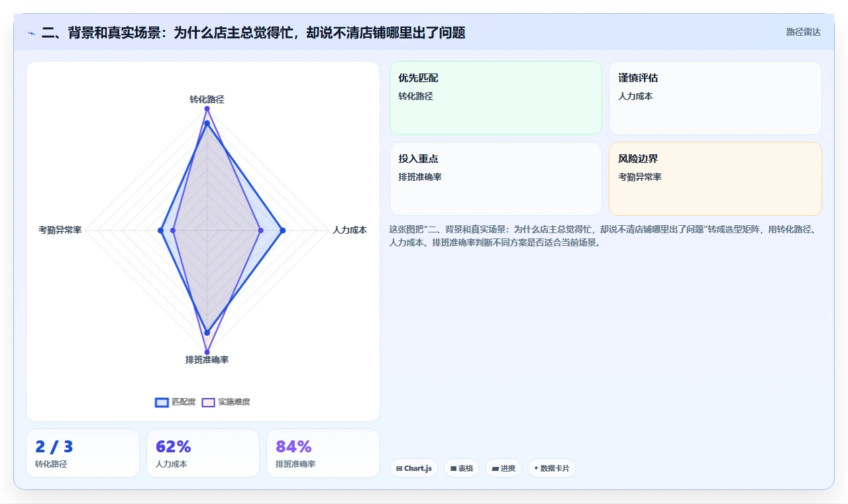Click 排班准确率 text in the 投入重点 card

click(420, 177)
